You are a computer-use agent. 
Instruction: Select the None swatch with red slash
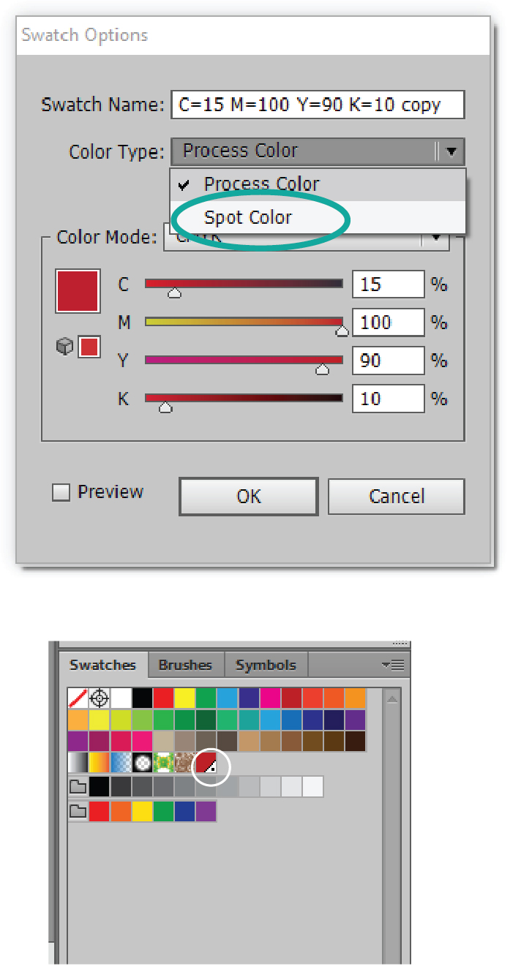tap(78, 698)
